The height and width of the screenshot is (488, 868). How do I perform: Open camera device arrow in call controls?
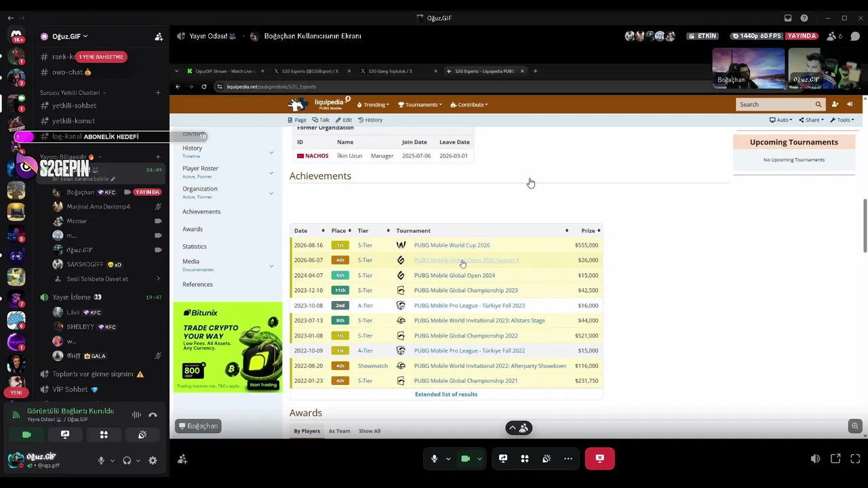(479, 459)
